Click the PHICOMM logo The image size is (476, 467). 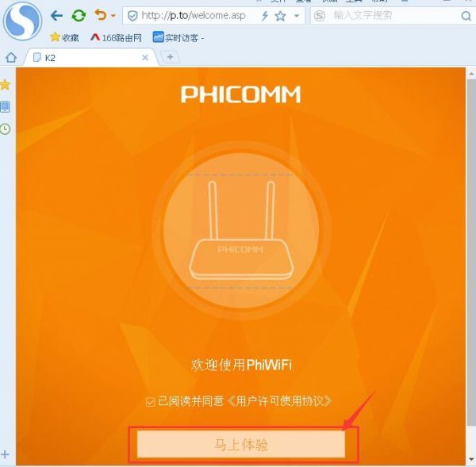[x=240, y=94]
